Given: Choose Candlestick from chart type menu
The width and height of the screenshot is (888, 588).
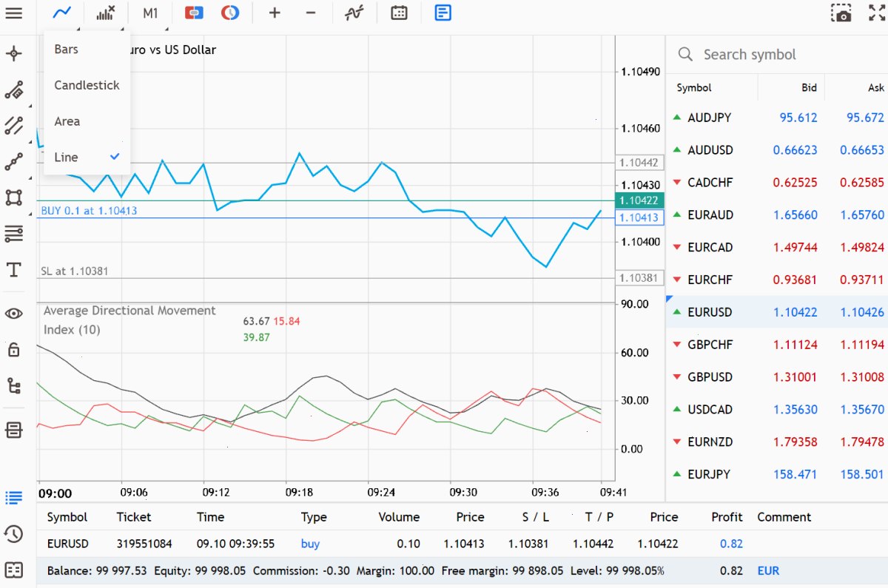Looking at the screenshot, I should click(87, 85).
